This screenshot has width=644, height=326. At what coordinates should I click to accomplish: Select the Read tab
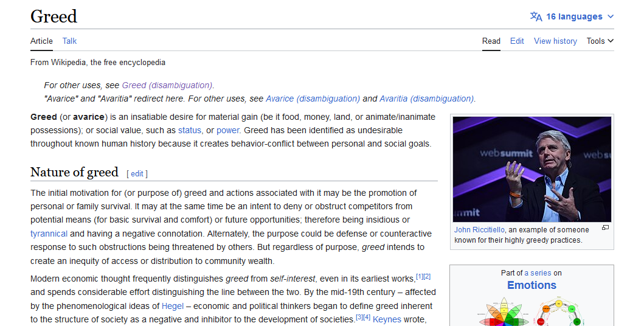click(x=491, y=41)
